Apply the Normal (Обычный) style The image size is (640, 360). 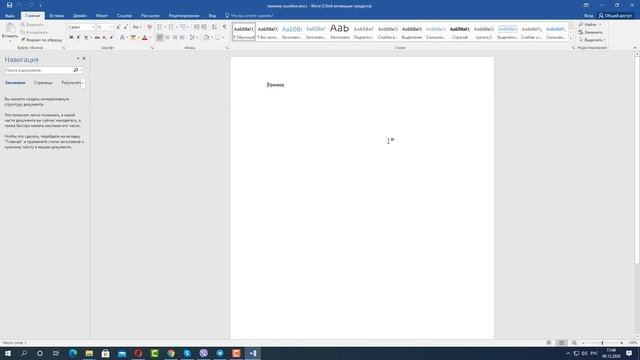244,31
